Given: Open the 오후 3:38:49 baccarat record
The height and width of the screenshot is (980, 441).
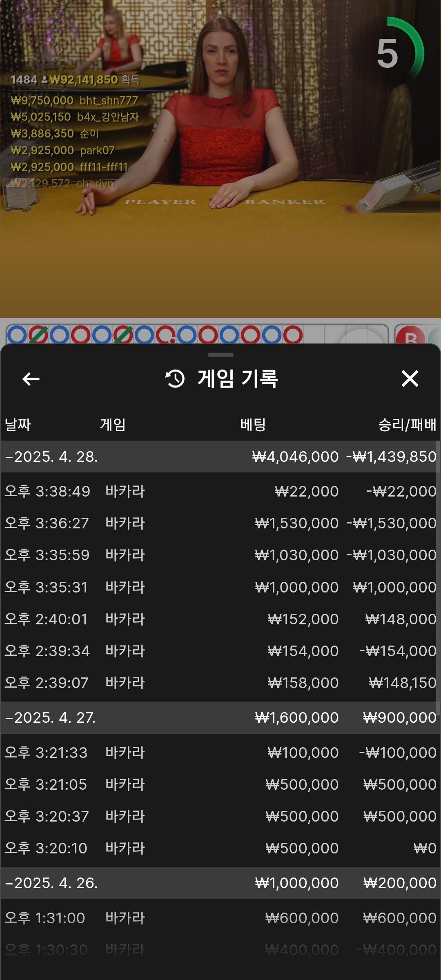Looking at the screenshot, I should coord(220,491).
